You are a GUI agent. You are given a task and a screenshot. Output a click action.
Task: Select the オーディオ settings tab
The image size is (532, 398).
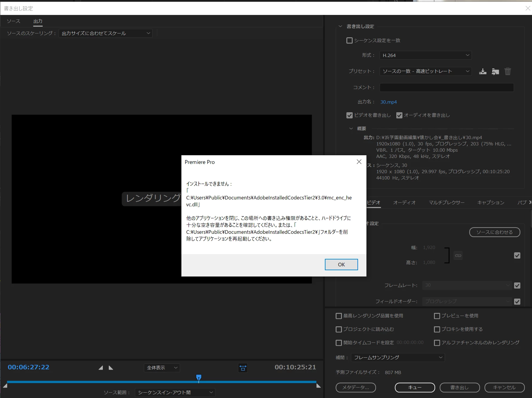point(404,202)
